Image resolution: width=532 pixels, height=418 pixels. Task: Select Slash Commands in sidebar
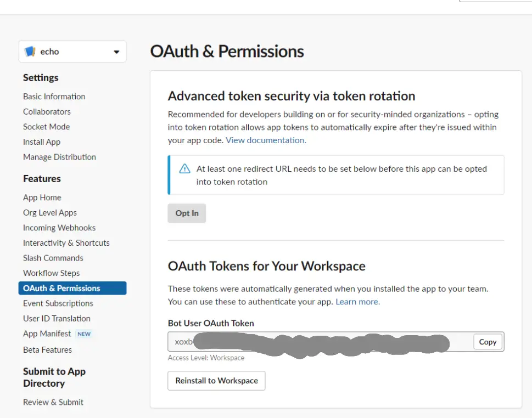53,258
